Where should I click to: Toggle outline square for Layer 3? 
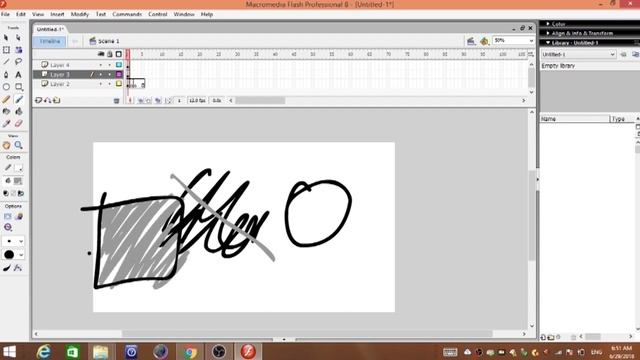[119, 74]
